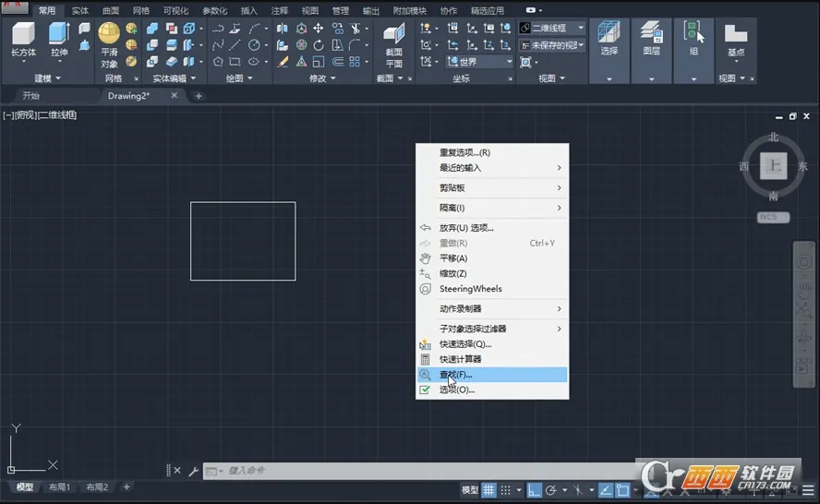The height and width of the screenshot is (504, 820).
Task: Open the status bar customization menu icon
Action: [808, 490]
